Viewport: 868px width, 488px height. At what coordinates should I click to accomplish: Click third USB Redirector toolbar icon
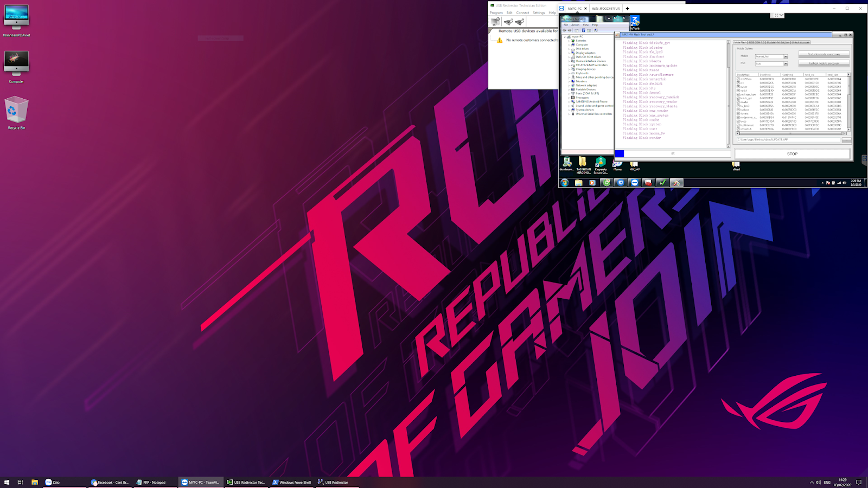pos(520,22)
